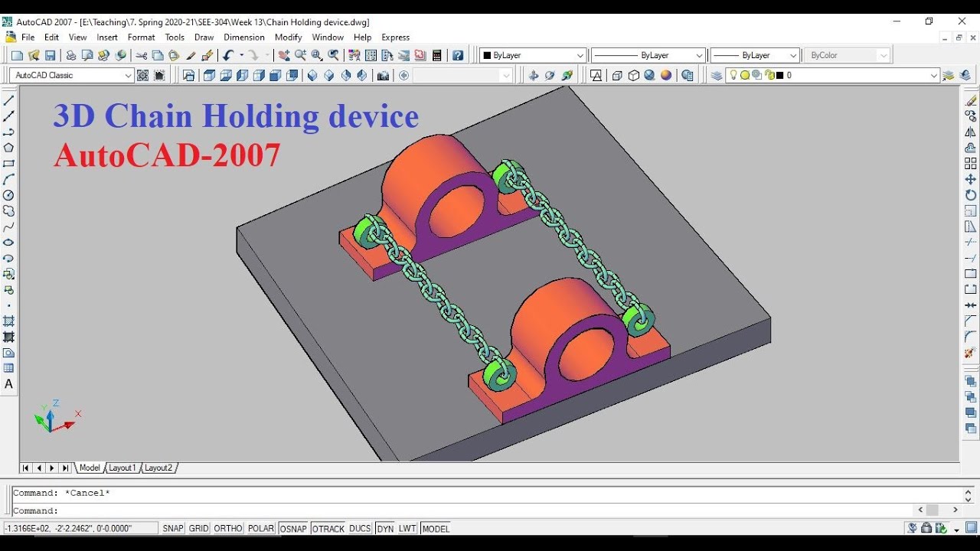980x551 pixels.
Task: Click the SE Isometric view icon
Action: [329, 75]
